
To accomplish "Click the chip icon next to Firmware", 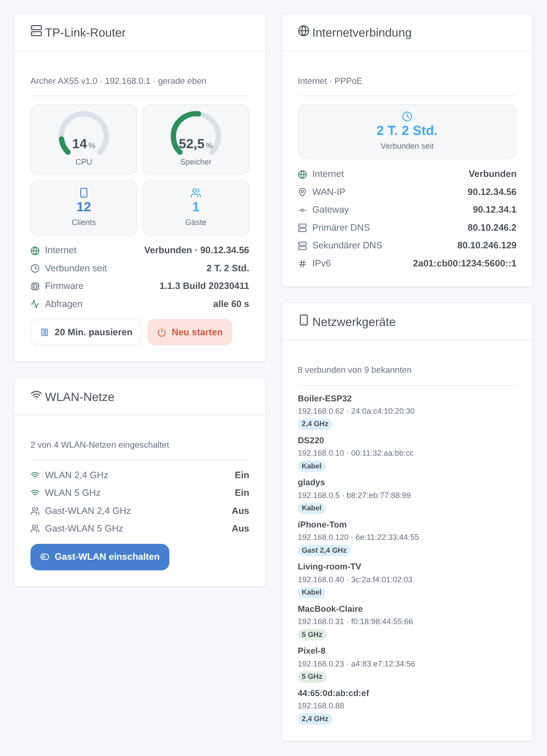I will click(x=35, y=286).
